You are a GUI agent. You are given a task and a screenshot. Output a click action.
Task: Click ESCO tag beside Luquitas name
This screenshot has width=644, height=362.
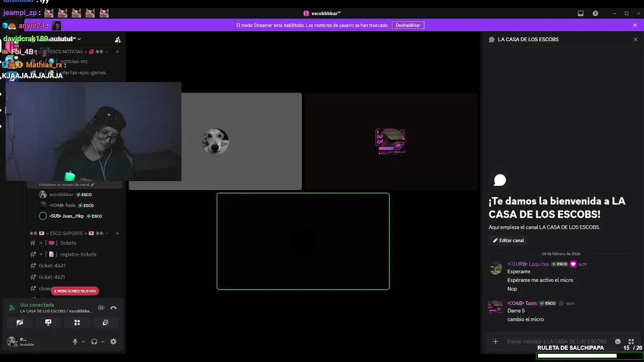tap(559, 264)
